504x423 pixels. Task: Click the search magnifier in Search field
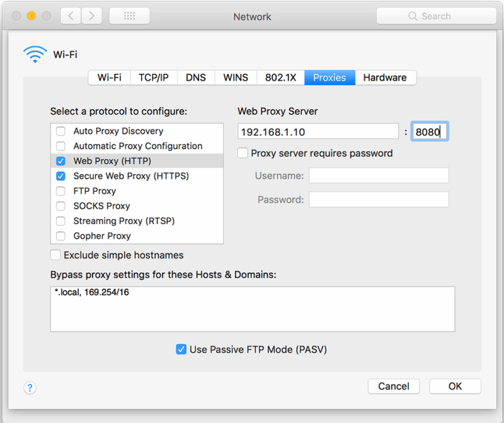click(x=413, y=16)
